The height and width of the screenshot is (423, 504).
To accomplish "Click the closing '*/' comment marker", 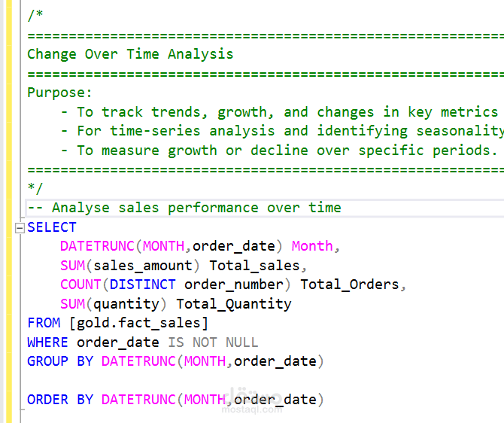I will point(35,188).
